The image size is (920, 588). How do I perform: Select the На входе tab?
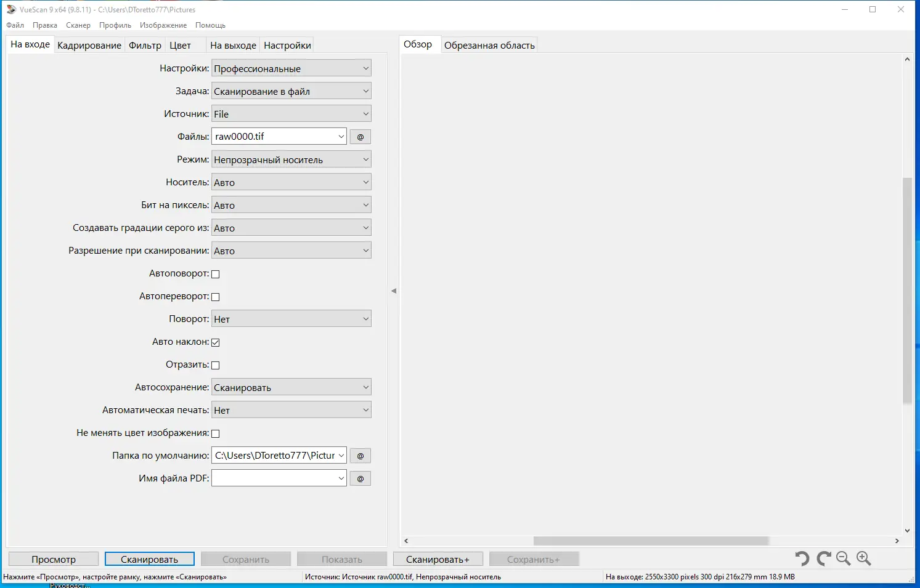30,44
